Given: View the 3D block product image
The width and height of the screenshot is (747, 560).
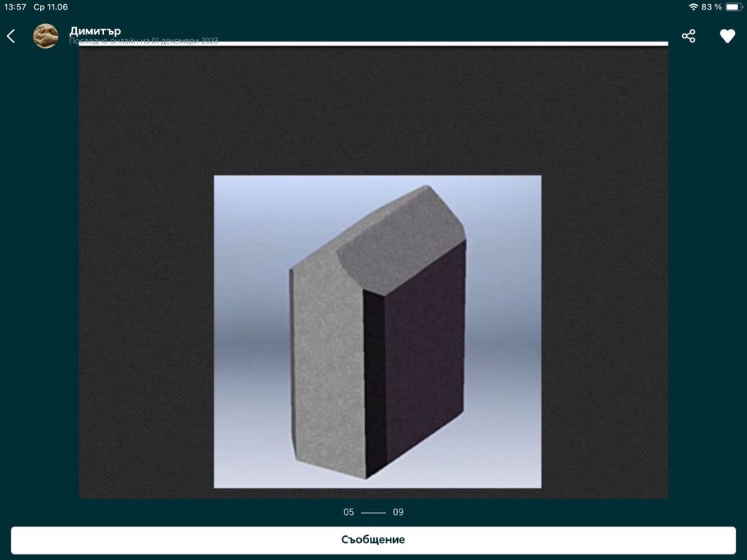Looking at the screenshot, I should point(377,331).
